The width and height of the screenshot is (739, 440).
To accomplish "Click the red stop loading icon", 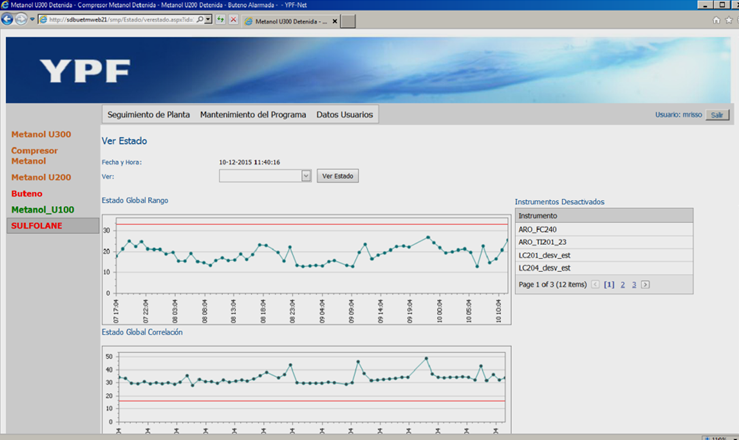I will click(x=233, y=20).
